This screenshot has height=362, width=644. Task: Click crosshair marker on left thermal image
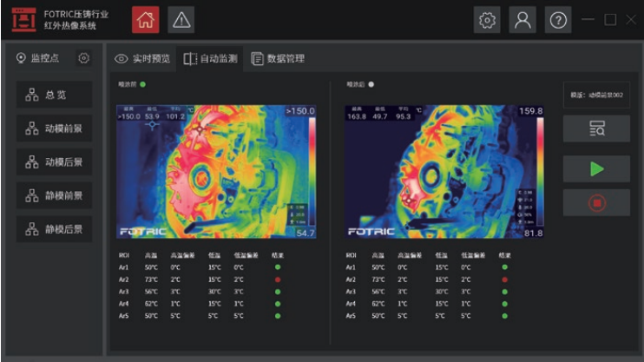tap(152, 125)
